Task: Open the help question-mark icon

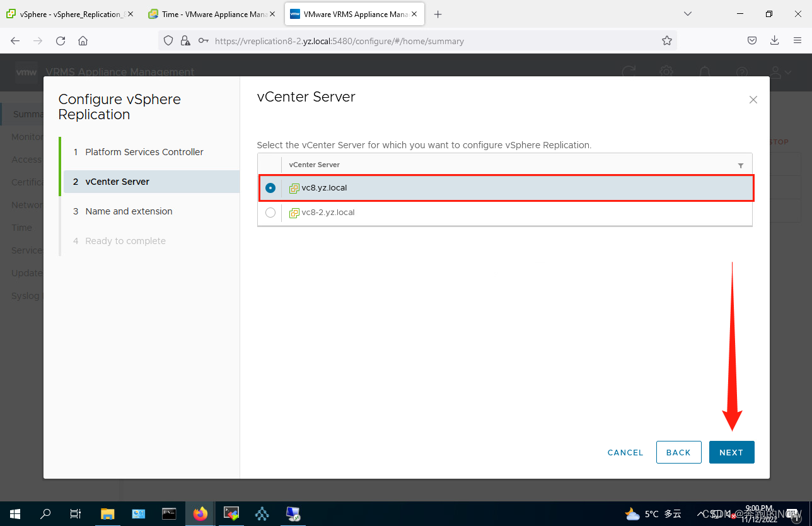Action: 742,72
